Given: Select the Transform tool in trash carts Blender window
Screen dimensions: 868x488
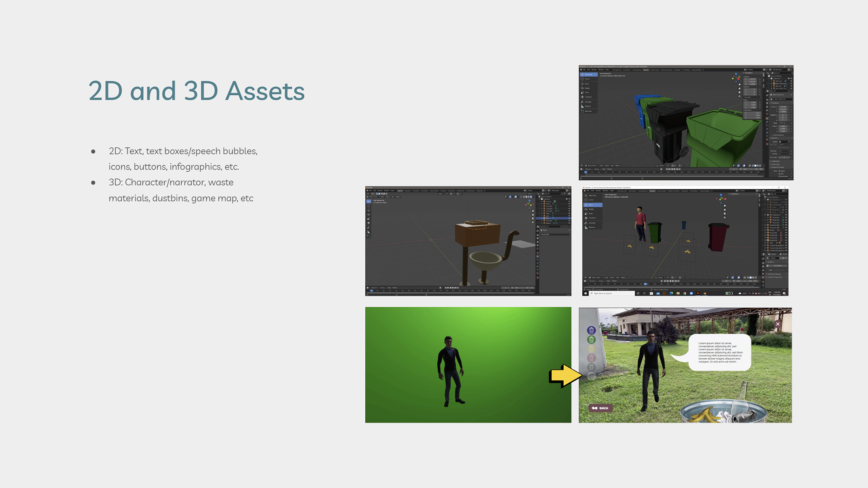Looking at the screenshot, I should (x=589, y=97).
